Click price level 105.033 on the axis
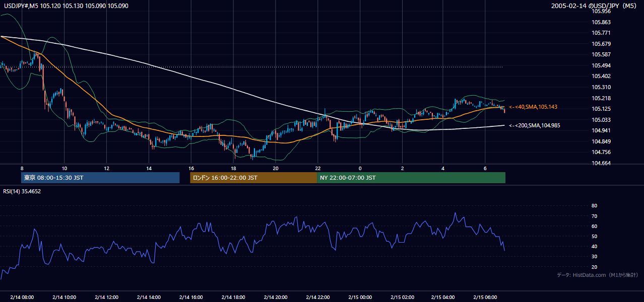 tap(601, 120)
